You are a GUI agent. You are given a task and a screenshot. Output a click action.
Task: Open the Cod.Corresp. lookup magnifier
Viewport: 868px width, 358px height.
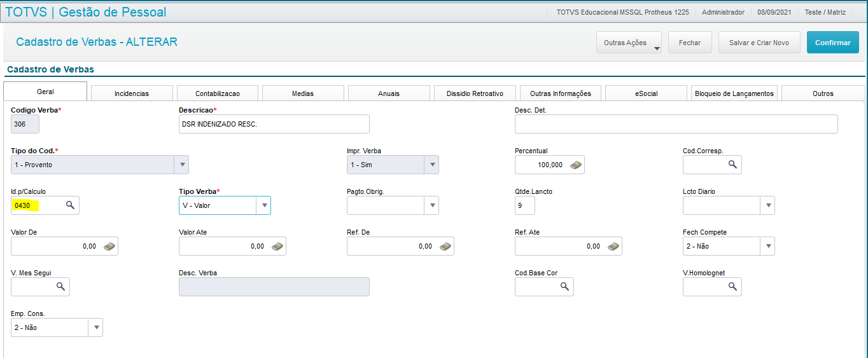coord(732,165)
